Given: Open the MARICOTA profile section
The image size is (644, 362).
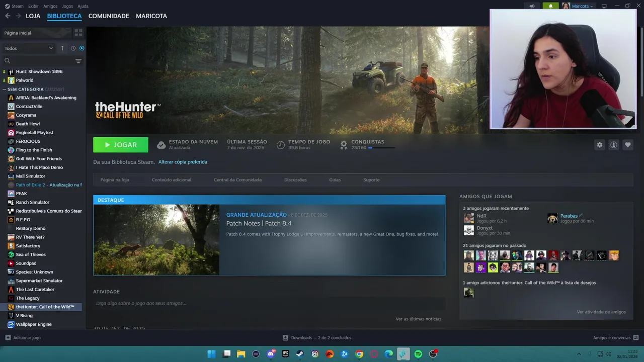Looking at the screenshot, I should tap(151, 16).
